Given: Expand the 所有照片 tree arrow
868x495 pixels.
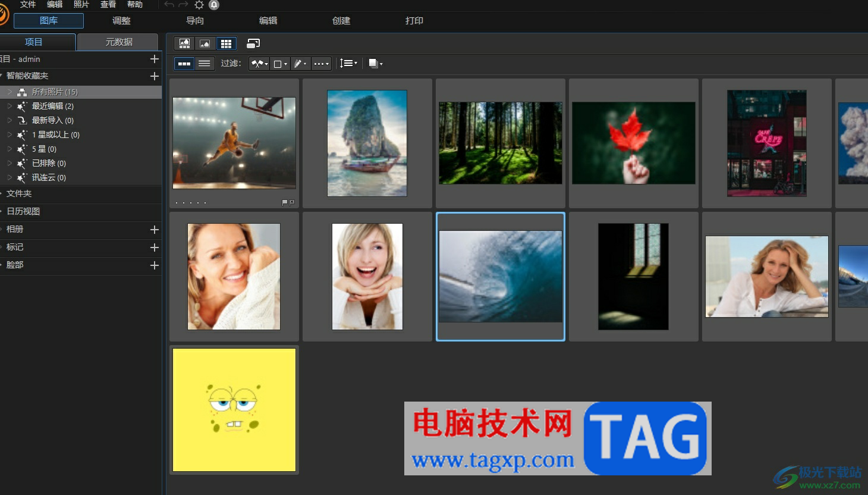Looking at the screenshot, I should pos(10,92).
